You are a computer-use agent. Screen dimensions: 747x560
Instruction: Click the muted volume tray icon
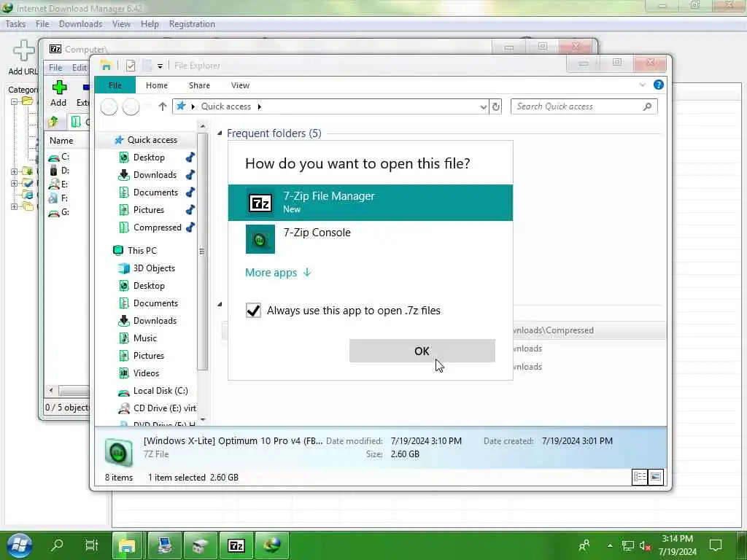click(645, 545)
